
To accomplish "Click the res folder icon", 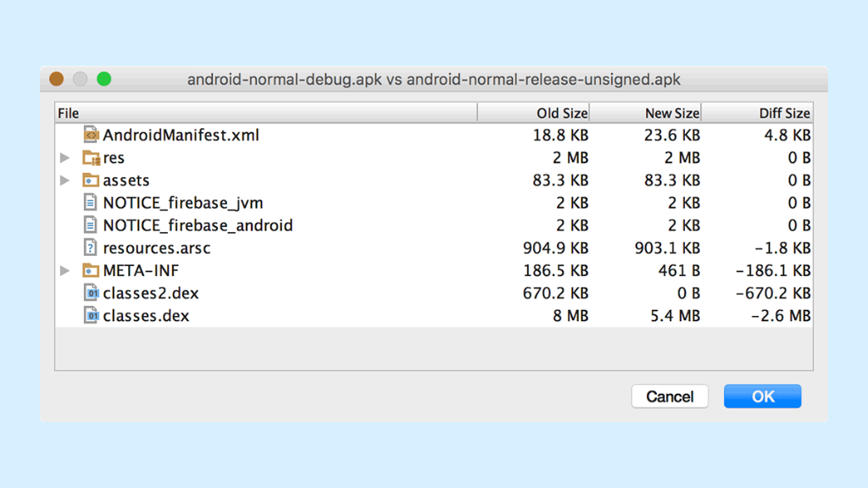I will [91, 158].
